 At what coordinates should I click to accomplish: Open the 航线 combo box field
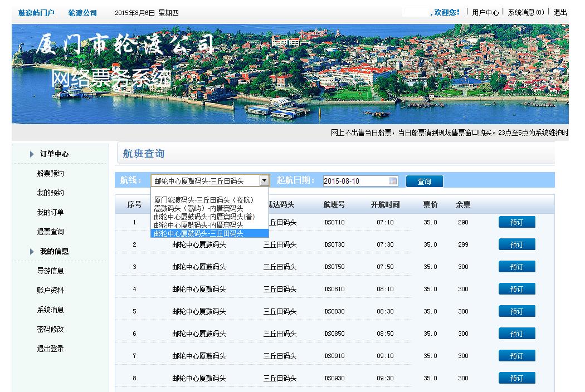[209, 180]
